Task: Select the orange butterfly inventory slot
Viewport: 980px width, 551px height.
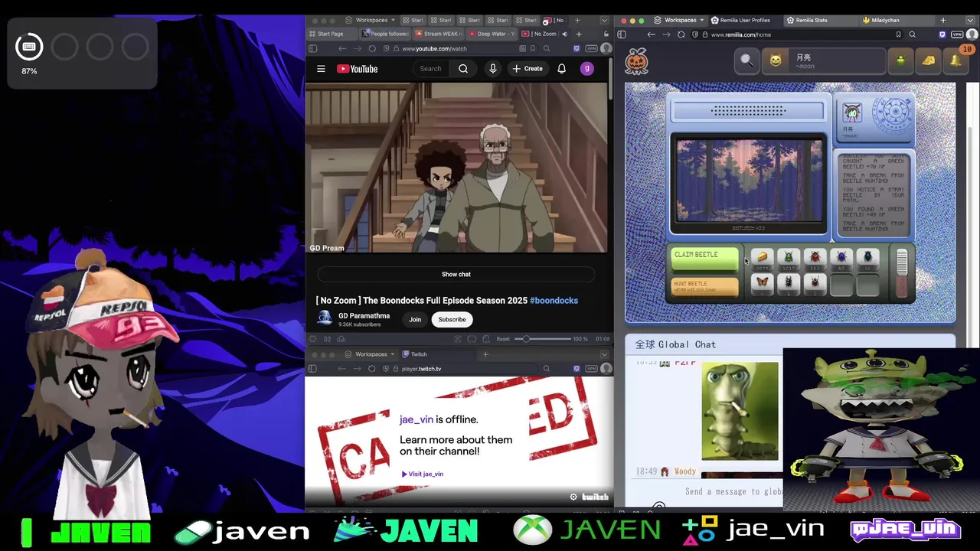Action: tap(762, 284)
